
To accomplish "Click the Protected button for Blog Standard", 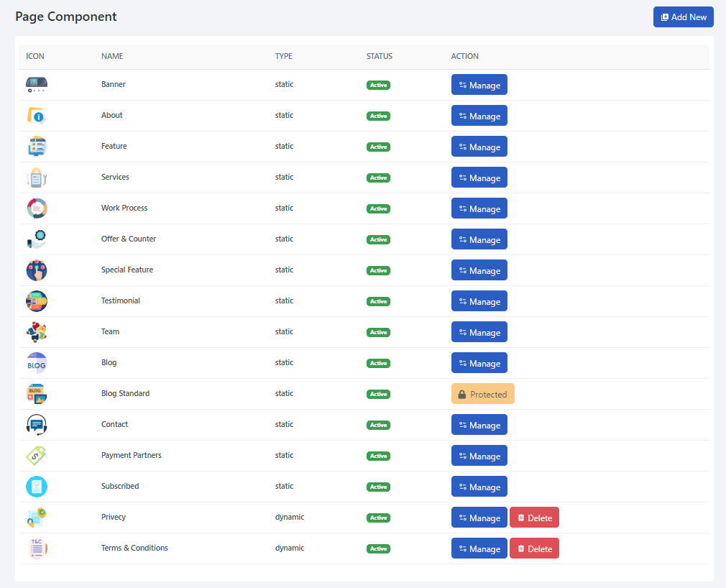I will [x=482, y=393].
